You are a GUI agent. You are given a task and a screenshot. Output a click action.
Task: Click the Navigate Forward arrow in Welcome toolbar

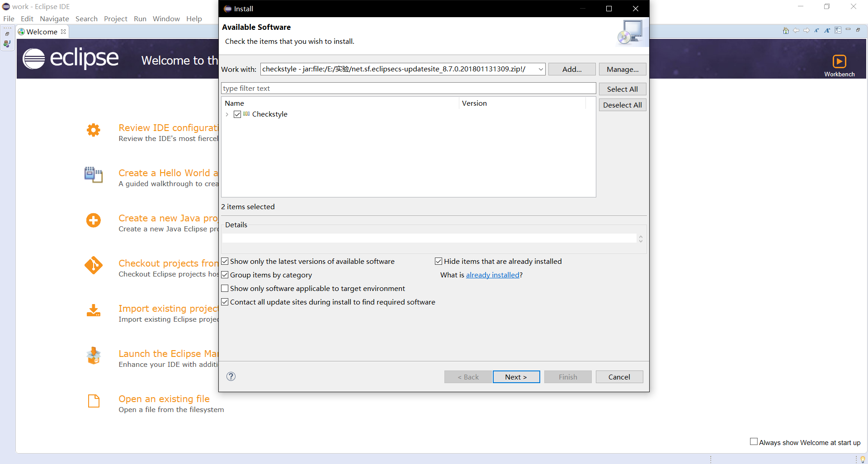[x=807, y=31]
